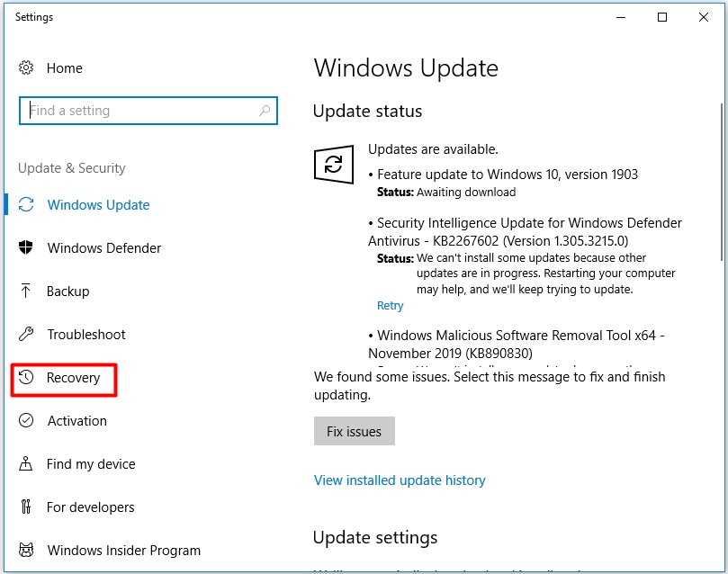
Task: Open View installed update history
Action: (400, 480)
